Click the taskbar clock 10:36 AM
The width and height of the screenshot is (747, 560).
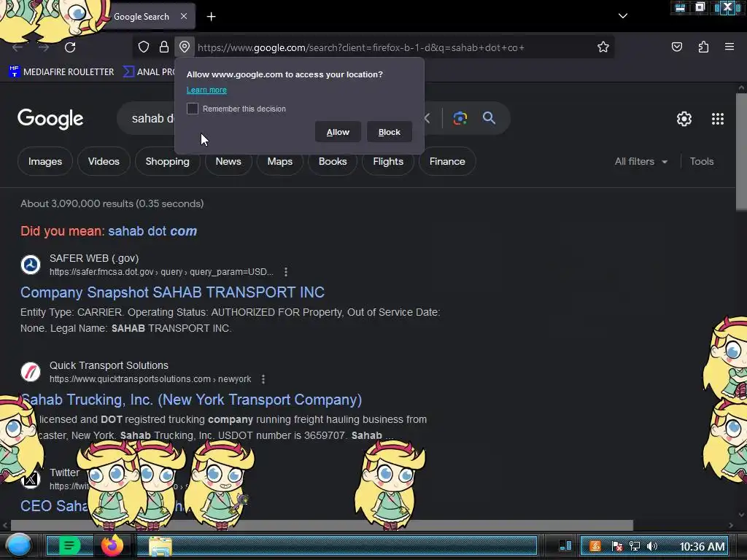click(x=702, y=546)
